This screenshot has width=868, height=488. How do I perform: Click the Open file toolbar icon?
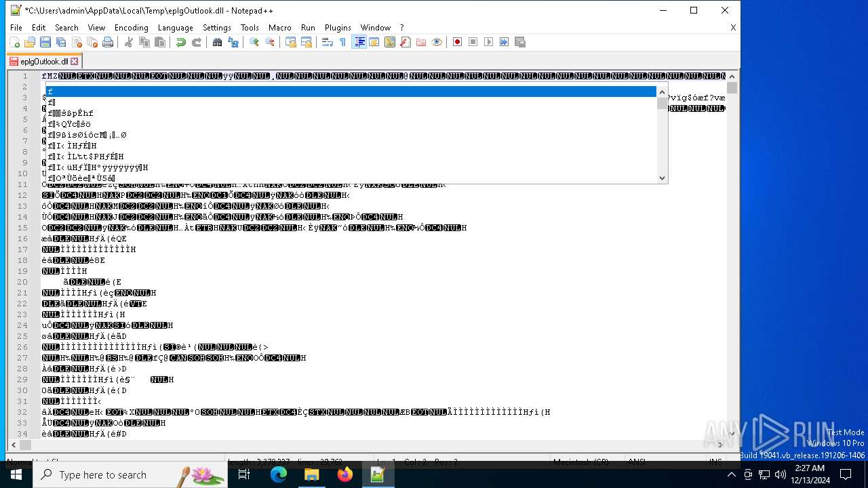[x=30, y=42]
